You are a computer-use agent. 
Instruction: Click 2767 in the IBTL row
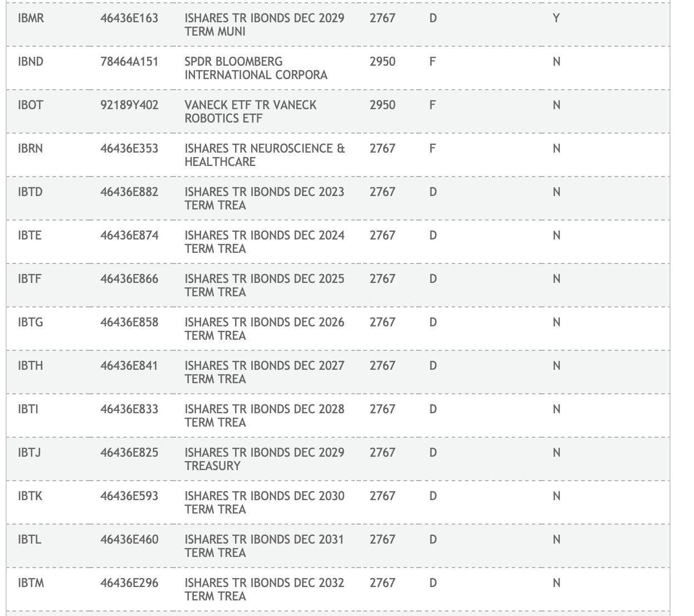click(383, 539)
